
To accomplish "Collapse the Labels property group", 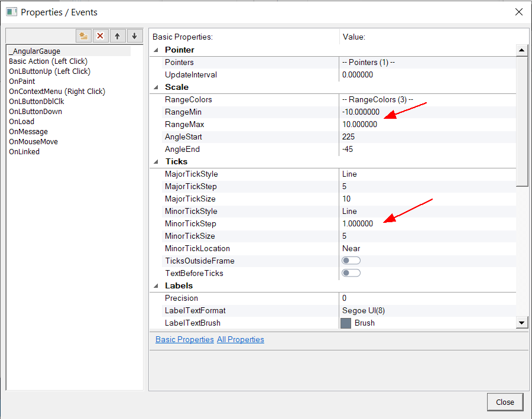I will 156,286.
